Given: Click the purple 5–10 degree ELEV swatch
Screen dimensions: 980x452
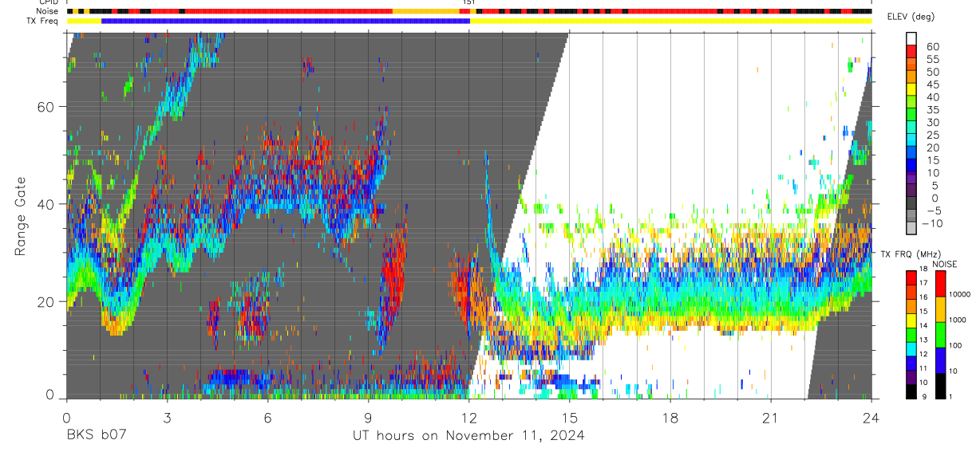Looking at the screenshot, I should click(x=911, y=179).
